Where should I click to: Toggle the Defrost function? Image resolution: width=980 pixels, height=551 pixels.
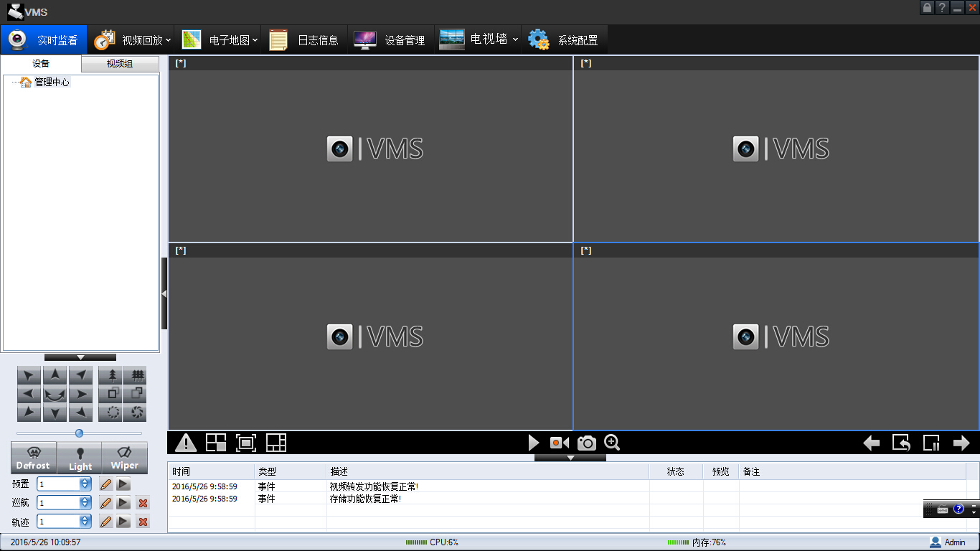click(34, 458)
